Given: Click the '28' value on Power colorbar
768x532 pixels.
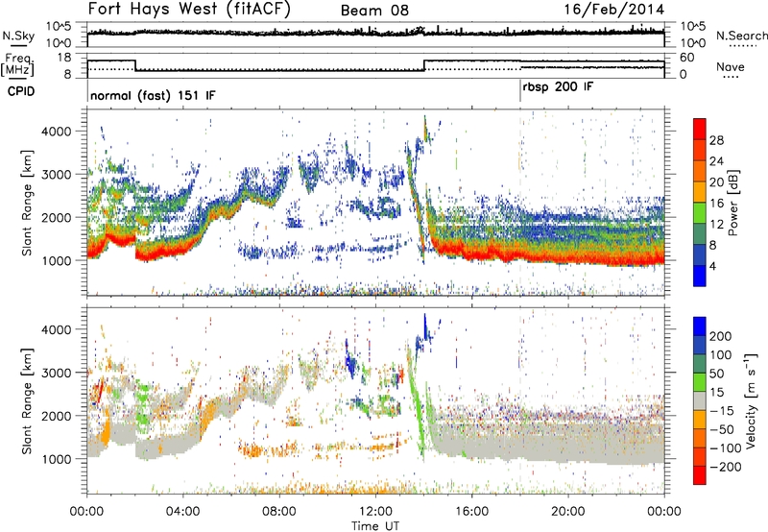Looking at the screenshot, I should (716, 140).
